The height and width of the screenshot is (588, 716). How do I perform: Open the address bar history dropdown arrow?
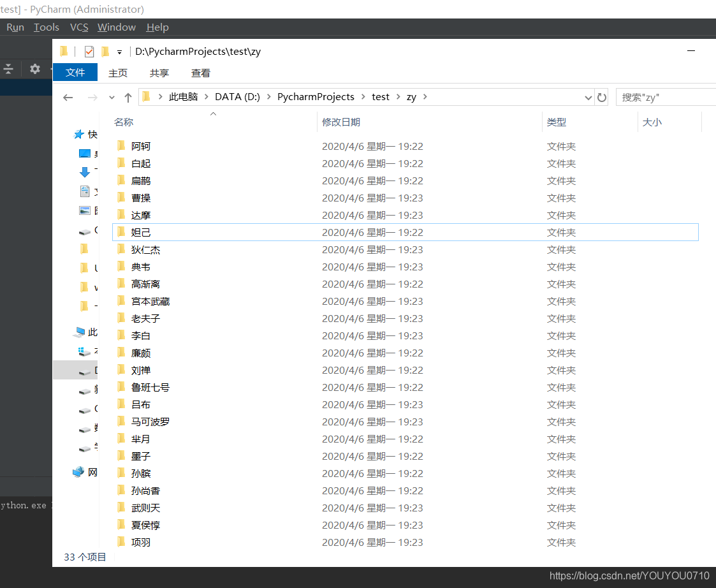[588, 96]
